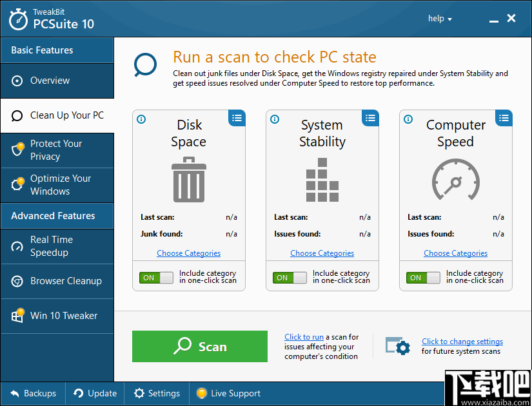Click the Disk Space info icon
The height and width of the screenshot is (406, 532).
point(141,119)
